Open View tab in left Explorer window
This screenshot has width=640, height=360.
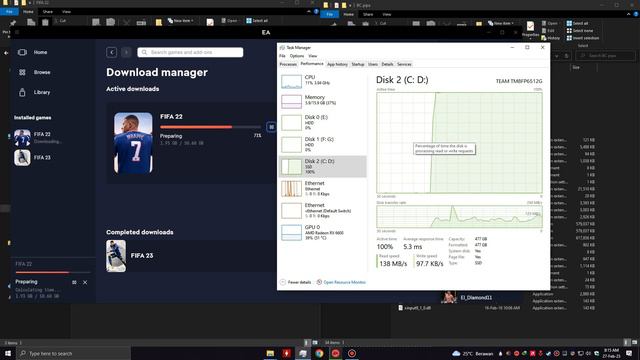point(66,12)
